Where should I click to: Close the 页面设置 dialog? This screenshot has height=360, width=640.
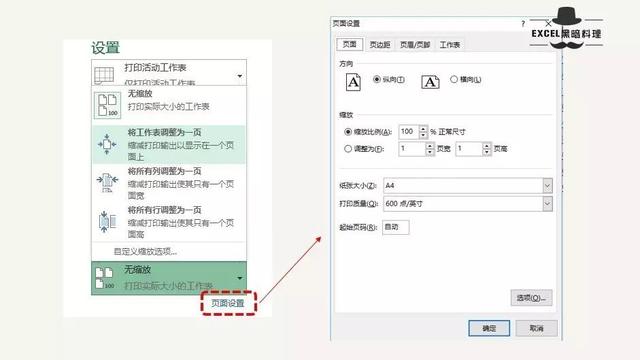coord(548,24)
